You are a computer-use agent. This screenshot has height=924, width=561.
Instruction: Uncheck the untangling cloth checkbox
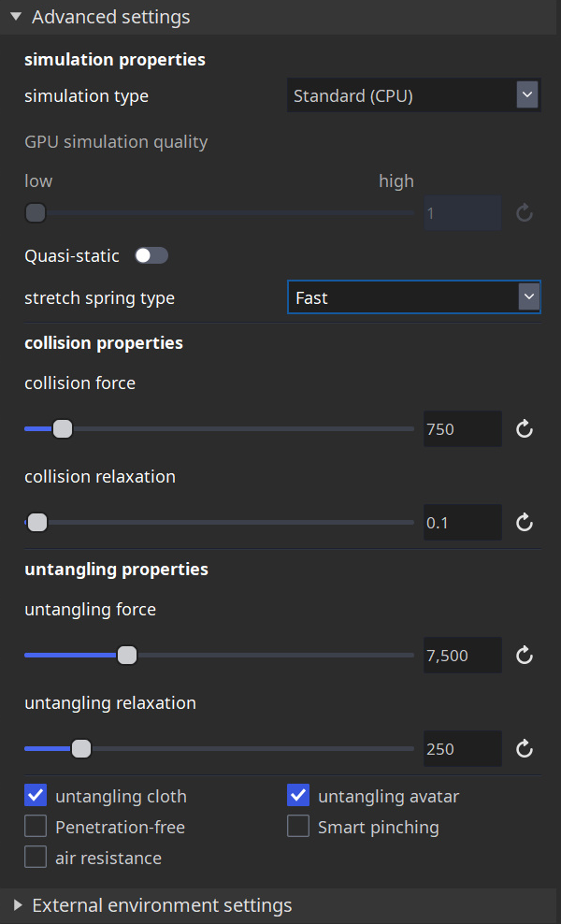pyautogui.click(x=35, y=795)
